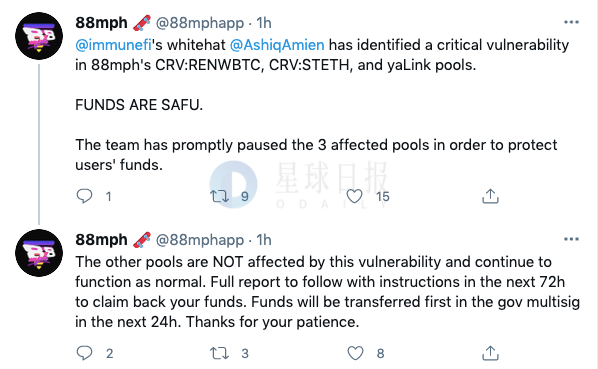
Task: Open 88mph avatar on first tweet
Action: point(39,36)
